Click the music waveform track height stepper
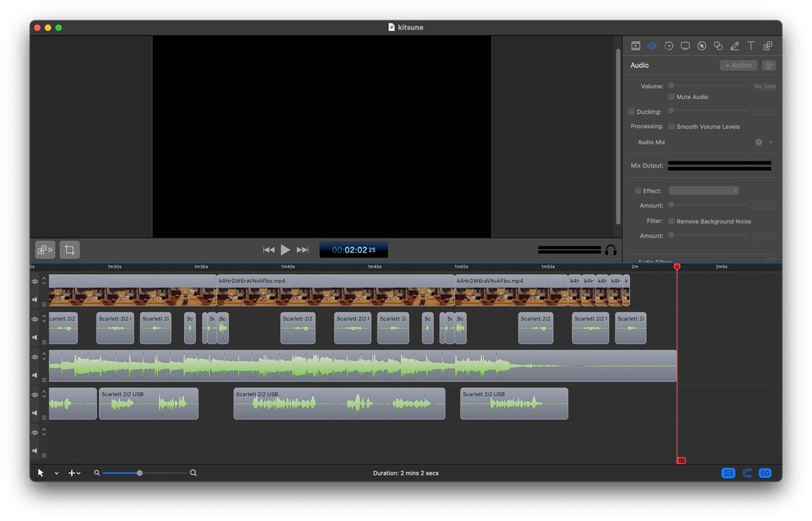The height and width of the screenshot is (521, 812). click(x=44, y=357)
